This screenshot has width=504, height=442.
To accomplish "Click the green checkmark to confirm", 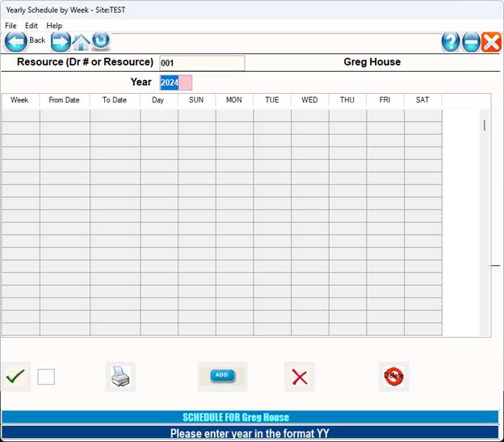I will (15, 377).
